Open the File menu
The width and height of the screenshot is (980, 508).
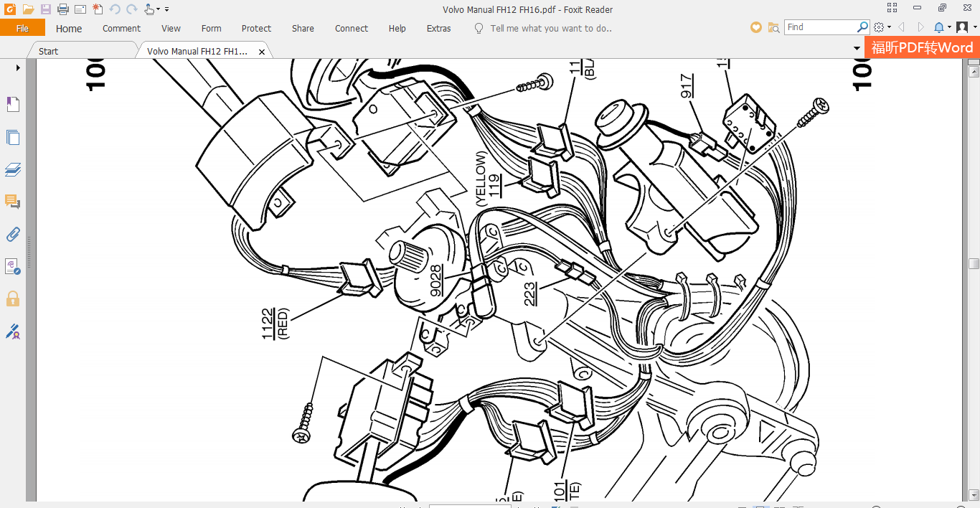coord(22,28)
